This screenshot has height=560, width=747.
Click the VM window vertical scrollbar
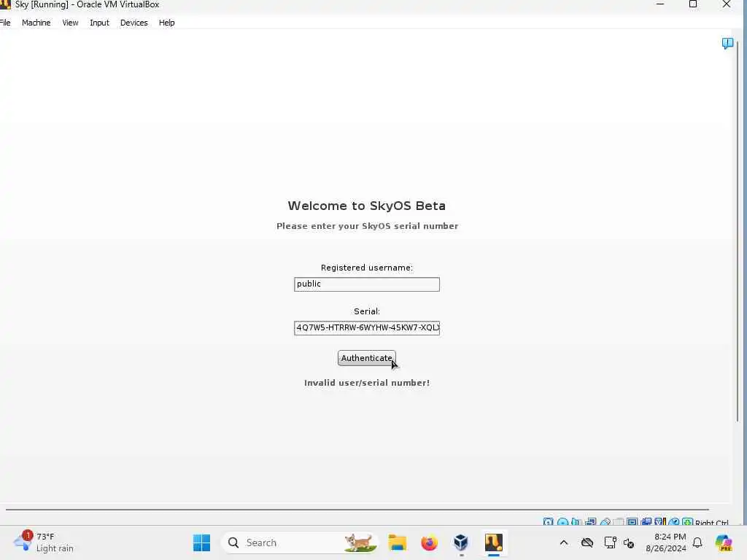(x=738, y=231)
